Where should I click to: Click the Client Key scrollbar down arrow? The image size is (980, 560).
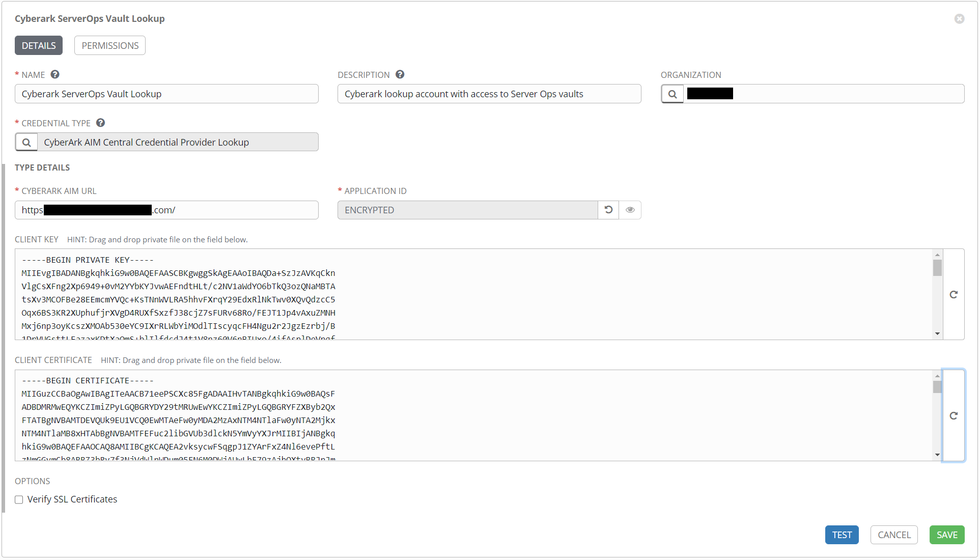(x=937, y=334)
